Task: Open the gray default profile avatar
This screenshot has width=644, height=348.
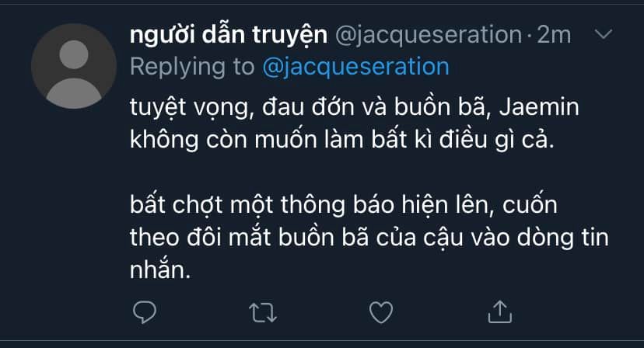Action: click(74, 66)
